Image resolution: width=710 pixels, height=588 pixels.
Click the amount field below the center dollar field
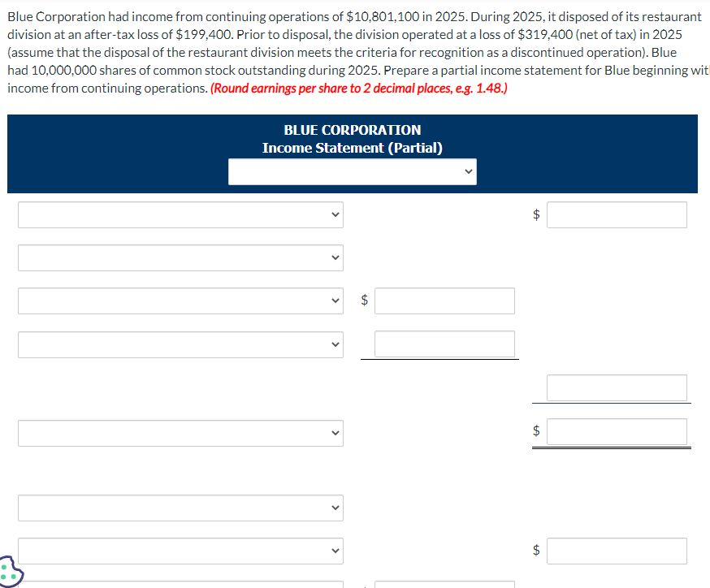[x=444, y=344]
